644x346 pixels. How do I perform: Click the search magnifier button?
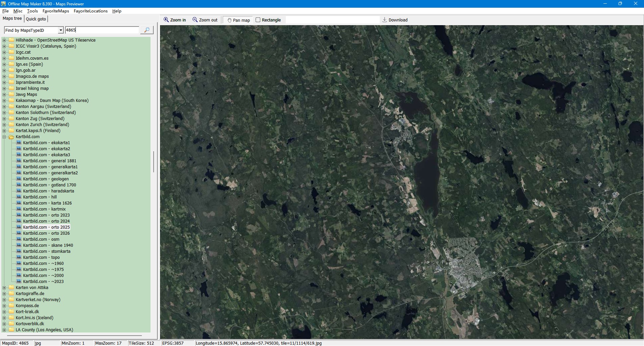coord(147,30)
